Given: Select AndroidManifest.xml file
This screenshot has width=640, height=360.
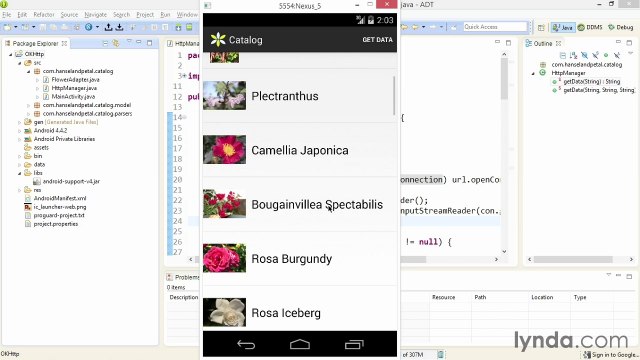Looking at the screenshot, I should (x=60, y=198).
